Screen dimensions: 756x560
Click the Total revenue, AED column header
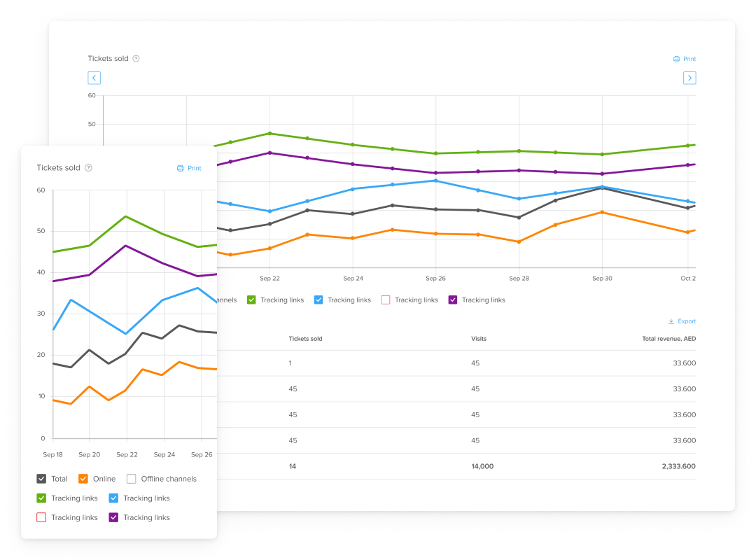[668, 339]
